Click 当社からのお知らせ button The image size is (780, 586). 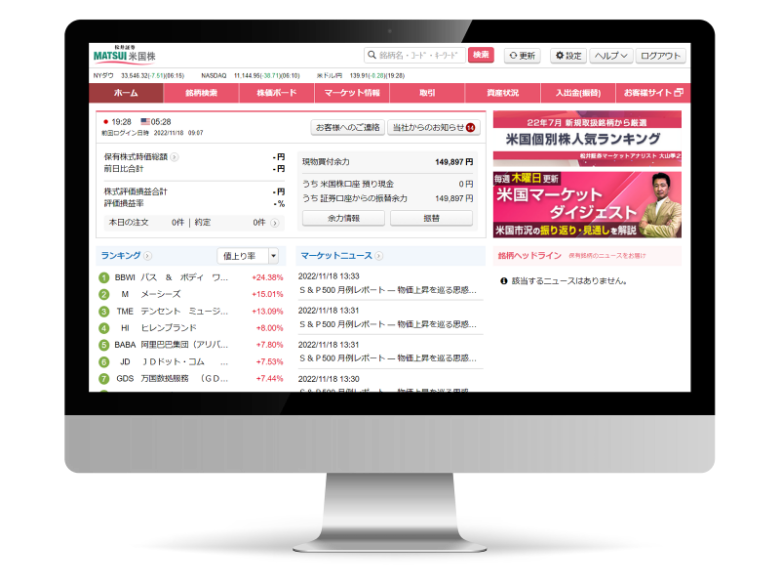coord(434,127)
